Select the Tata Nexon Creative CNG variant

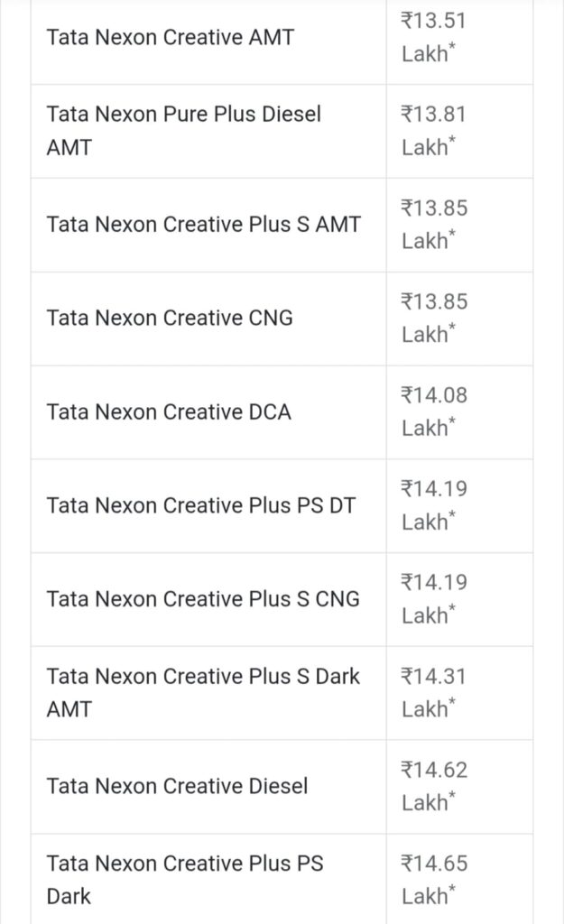pos(170,318)
